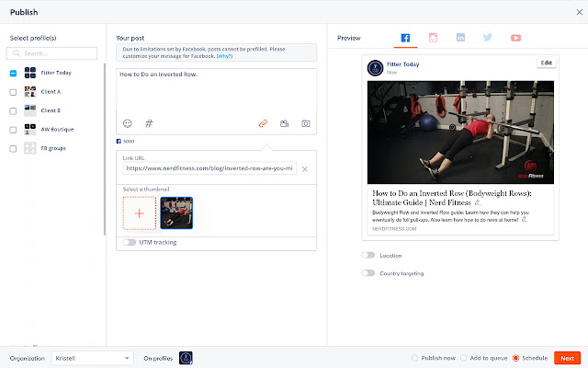
Task: Enable the UTM tracking toggle
Action: (x=130, y=242)
